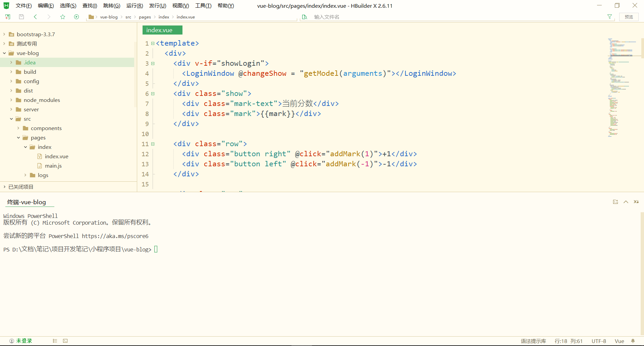The height and width of the screenshot is (346, 644).
Task: Open a new terminal with plus icon
Action: pos(615,202)
